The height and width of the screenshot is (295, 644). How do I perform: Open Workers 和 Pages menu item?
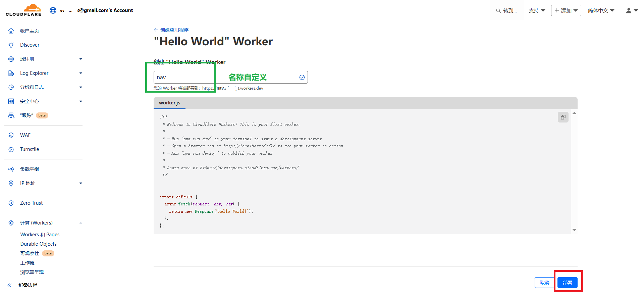(40, 235)
